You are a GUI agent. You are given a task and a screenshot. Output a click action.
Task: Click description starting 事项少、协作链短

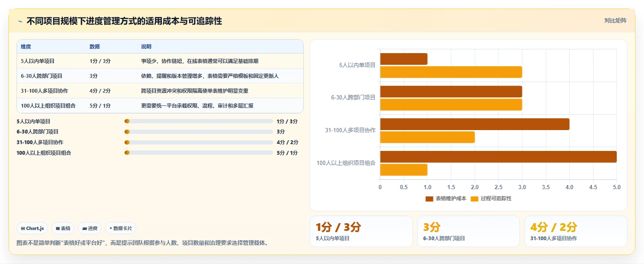point(200,61)
